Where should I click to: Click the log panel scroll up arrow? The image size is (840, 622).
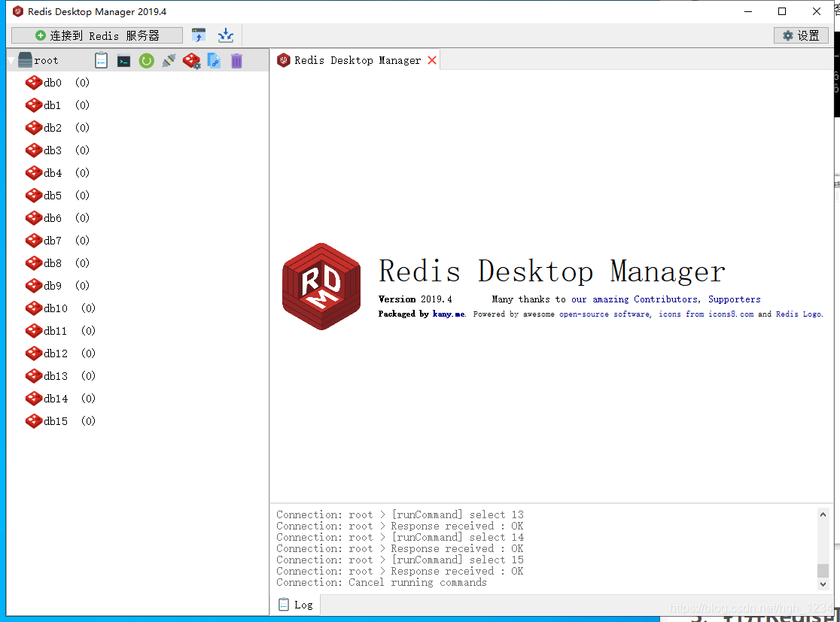(823, 514)
